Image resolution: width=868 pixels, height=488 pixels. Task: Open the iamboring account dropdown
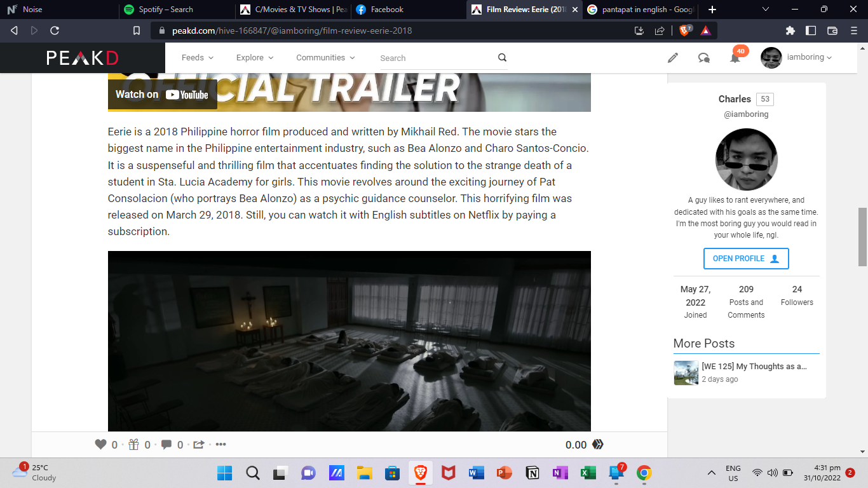click(810, 57)
